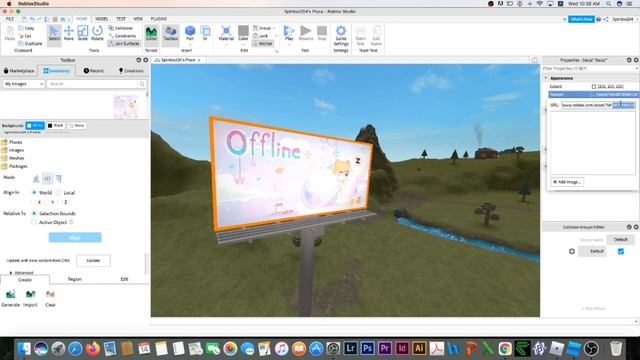
Task: Open the Play dropdown arrow
Action: tap(289, 44)
